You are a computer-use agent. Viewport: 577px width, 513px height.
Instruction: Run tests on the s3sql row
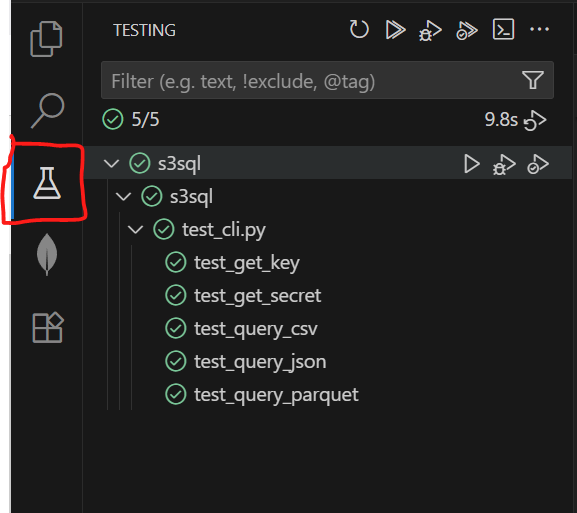471,164
